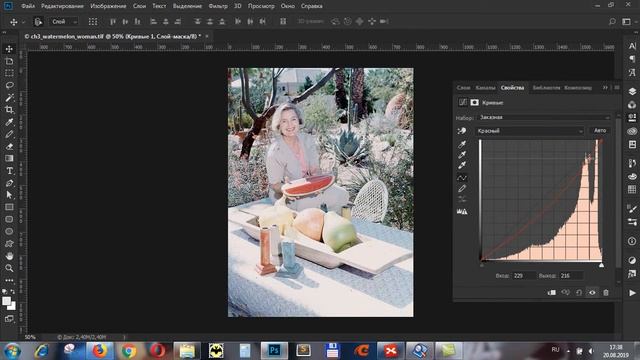
Task: Select the Brush tool
Action: click(x=9, y=134)
